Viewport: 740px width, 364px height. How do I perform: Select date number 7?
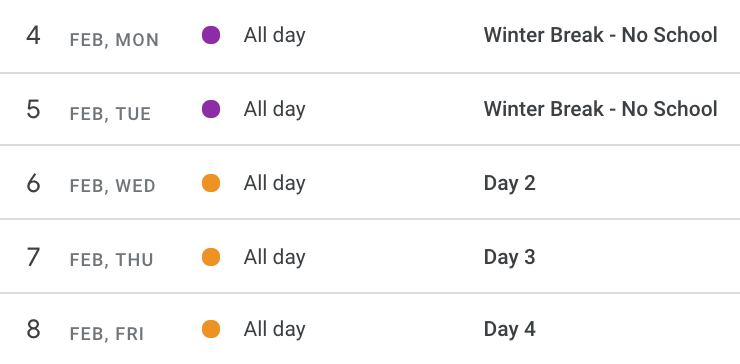point(33,258)
